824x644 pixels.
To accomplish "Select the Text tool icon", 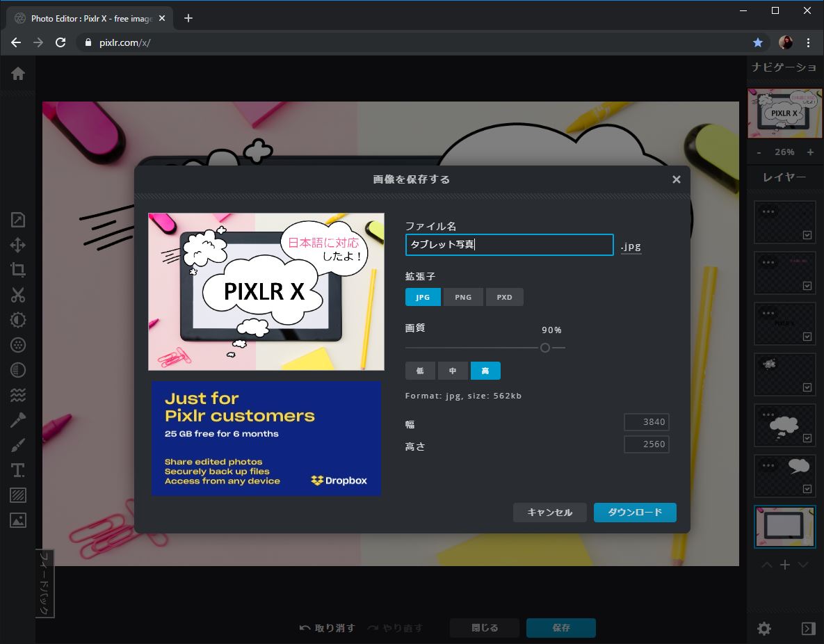I will (x=18, y=470).
